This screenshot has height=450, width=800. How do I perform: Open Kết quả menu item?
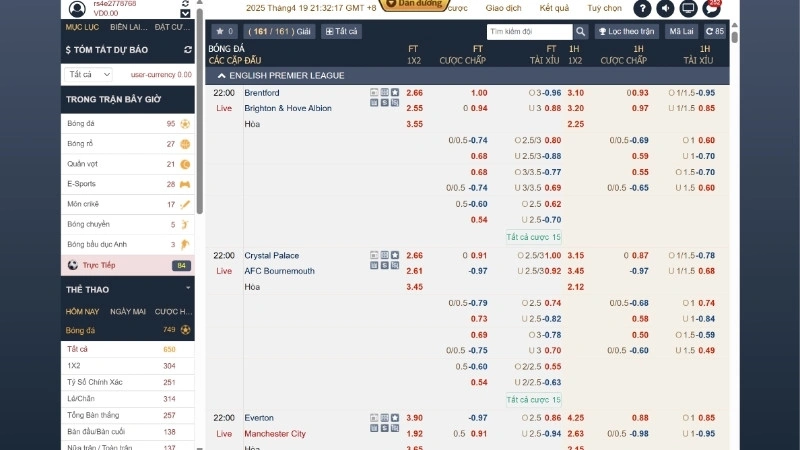tap(554, 8)
